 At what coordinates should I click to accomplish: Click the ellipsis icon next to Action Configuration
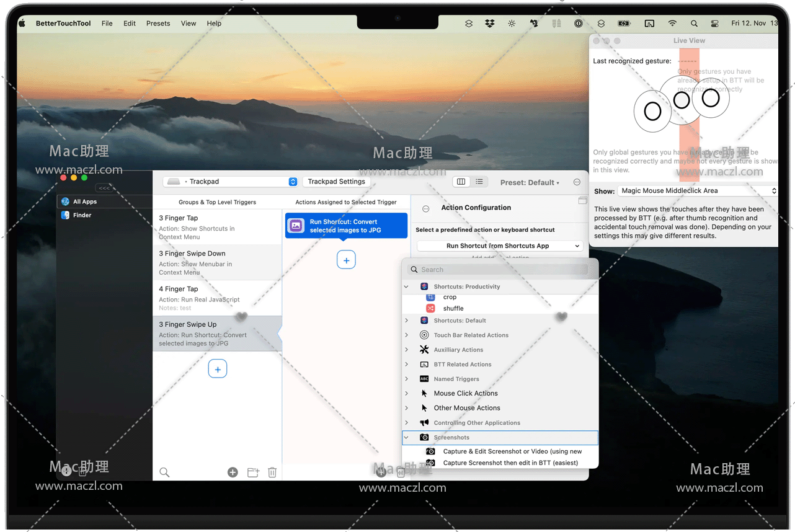tap(426, 209)
